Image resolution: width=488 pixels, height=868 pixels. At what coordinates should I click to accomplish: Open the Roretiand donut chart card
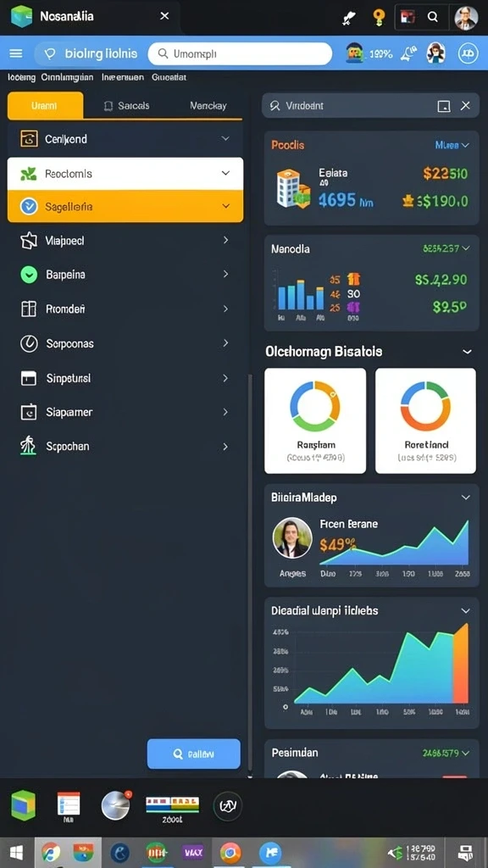tap(425, 420)
